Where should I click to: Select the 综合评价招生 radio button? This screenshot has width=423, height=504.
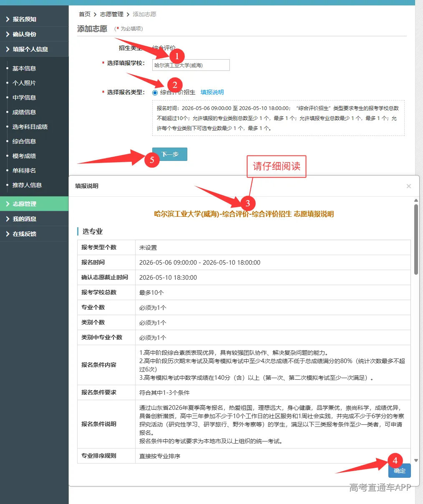(x=155, y=93)
